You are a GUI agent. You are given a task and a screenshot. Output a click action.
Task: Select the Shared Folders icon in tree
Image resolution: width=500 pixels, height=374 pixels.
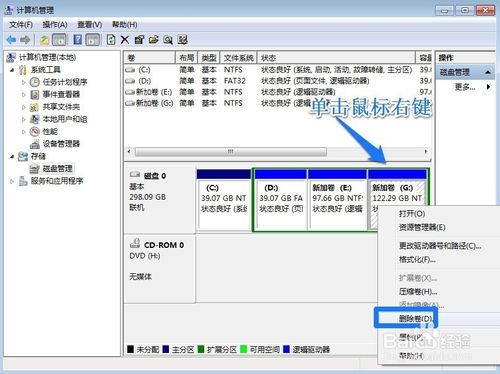(35, 107)
